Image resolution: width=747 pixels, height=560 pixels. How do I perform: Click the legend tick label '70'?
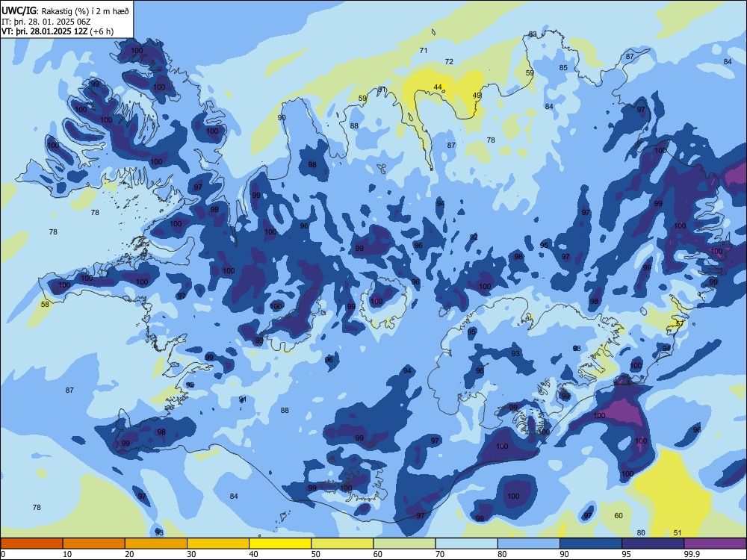pyautogui.click(x=440, y=554)
